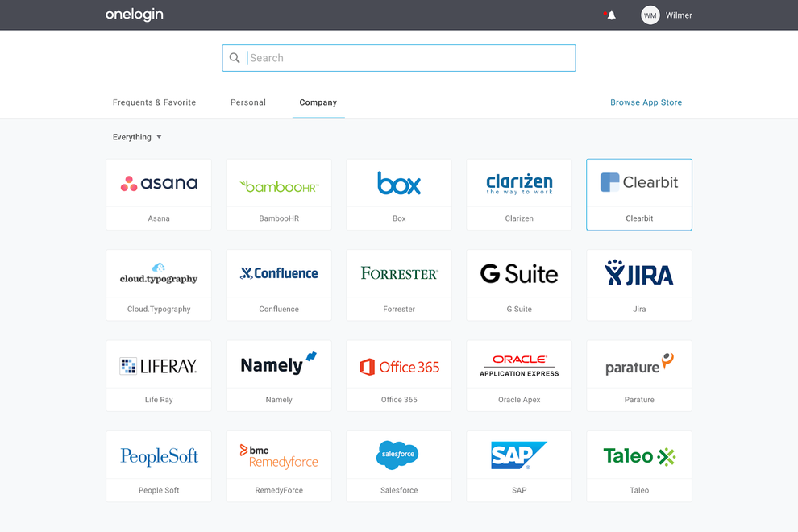The height and width of the screenshot is (532, 798).
Task: Expand the Everything category selector arrow
Action: click(x=160, y=137)
